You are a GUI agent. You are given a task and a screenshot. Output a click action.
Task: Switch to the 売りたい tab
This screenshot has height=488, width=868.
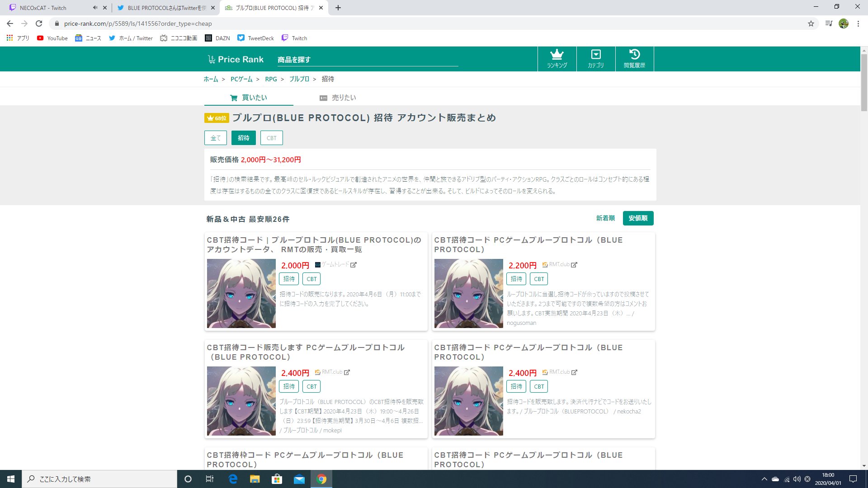pos(338,98)
